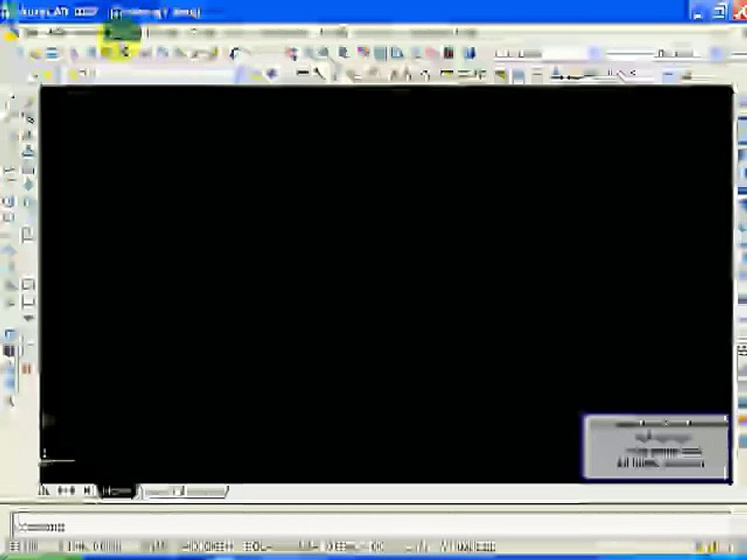Jump to first tab with the tab scroll arrow
This screenshot has height=560, width=747.
pyautogui.click(x=44, y=491)
